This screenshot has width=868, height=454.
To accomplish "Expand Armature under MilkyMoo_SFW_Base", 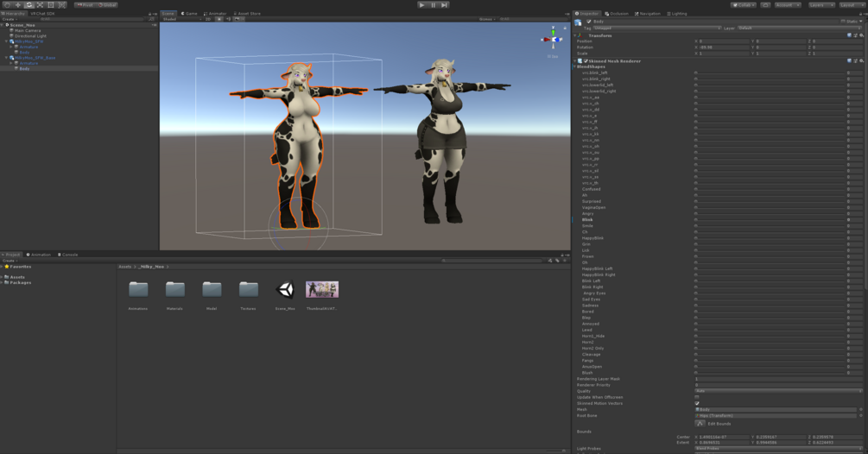I will pyautogui.click(x=11, y=63).
